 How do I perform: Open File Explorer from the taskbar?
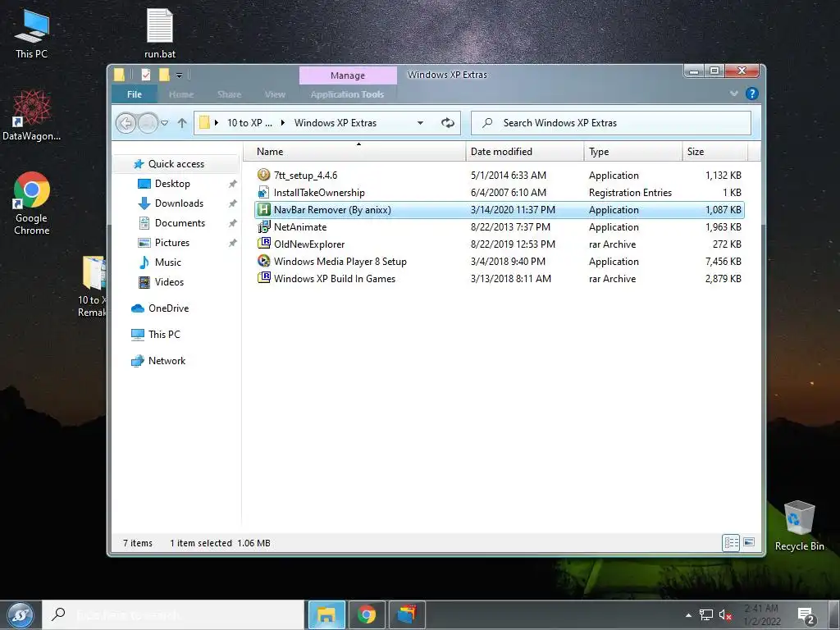326,615
